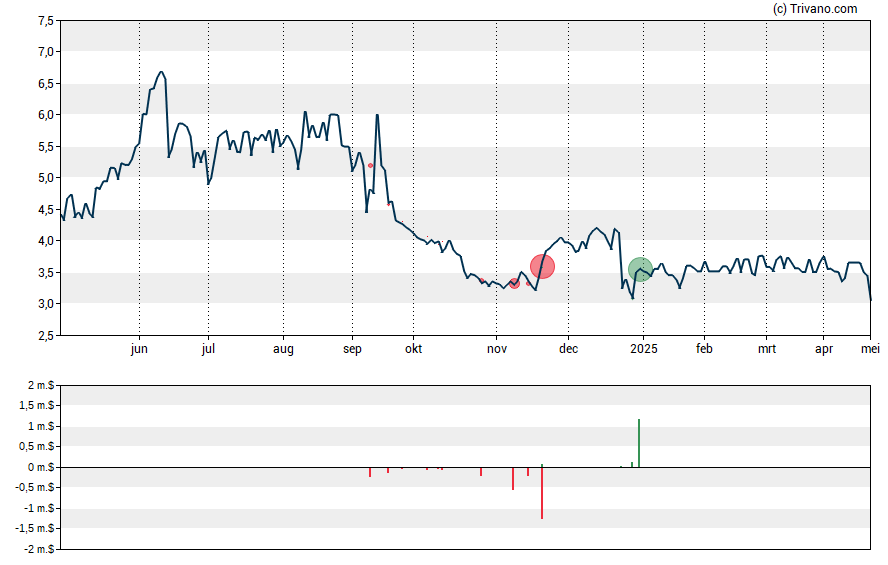Viewport: 888px width, 565px height.
Task: Click the 'dec' x-axis label
Action: click(569, 349)
